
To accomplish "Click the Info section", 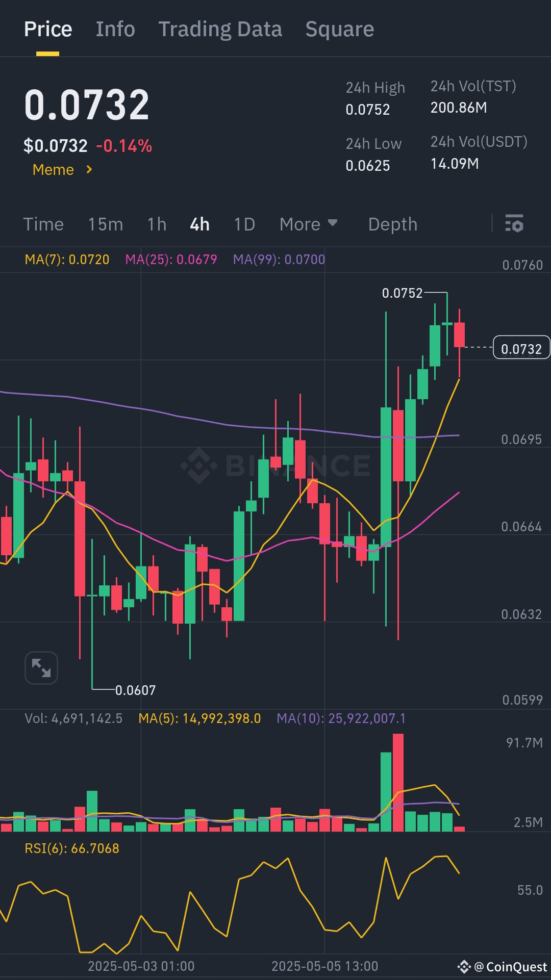I will pyautogui.click(x=115, y=29).
